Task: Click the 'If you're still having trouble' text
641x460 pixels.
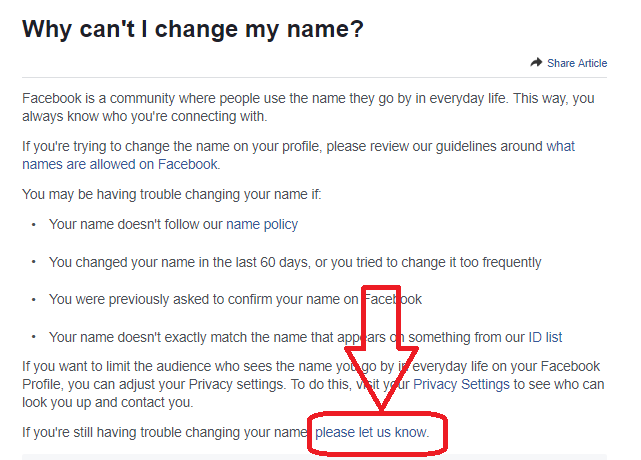Action: tap(165, 432)
